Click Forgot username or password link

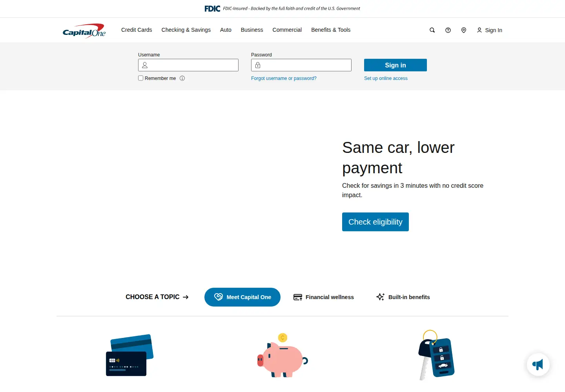(x=284, y=78)
